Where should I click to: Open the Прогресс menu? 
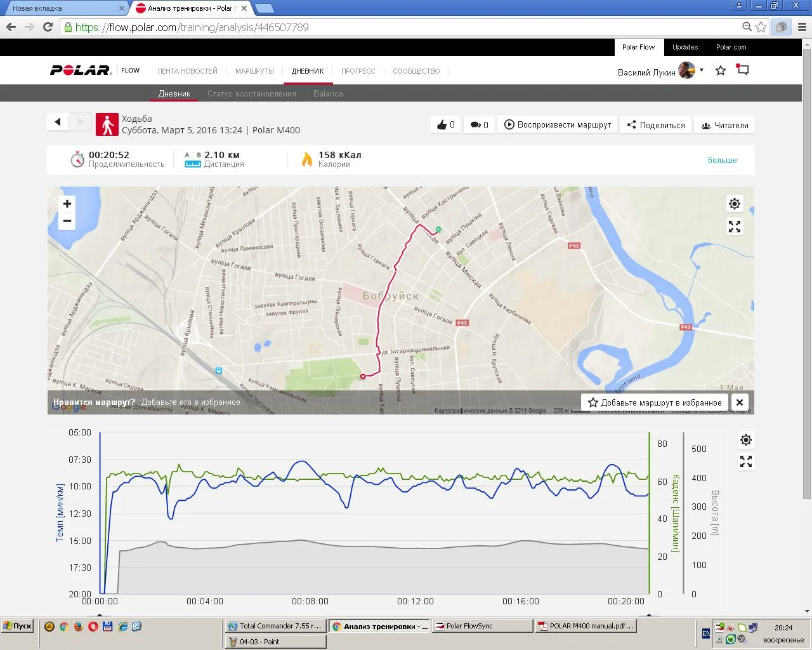point(358,71)
